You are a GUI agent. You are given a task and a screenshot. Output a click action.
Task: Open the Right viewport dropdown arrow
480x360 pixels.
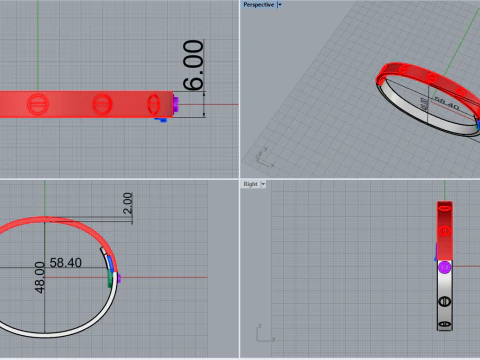click(x=263, y=184)
